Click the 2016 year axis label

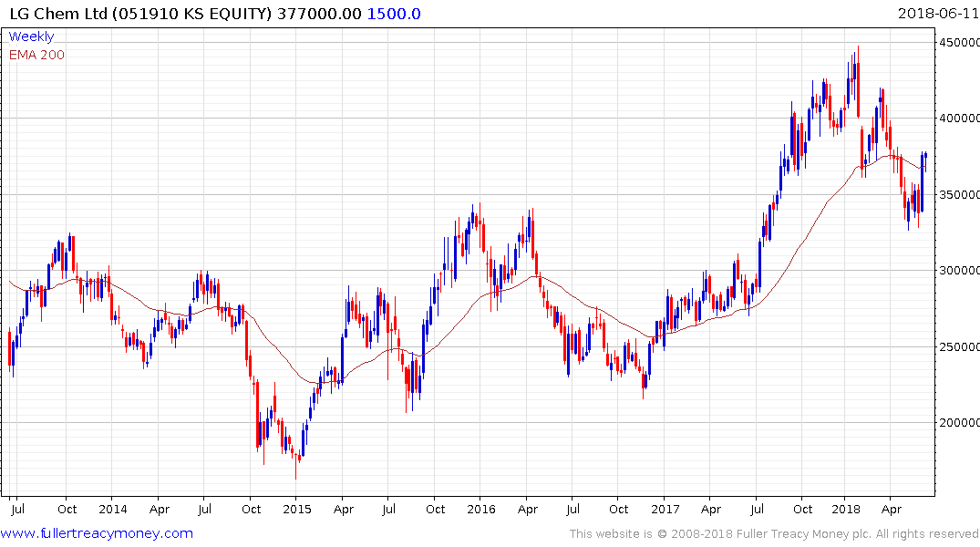pyautogui.click(x=481, y=509)
